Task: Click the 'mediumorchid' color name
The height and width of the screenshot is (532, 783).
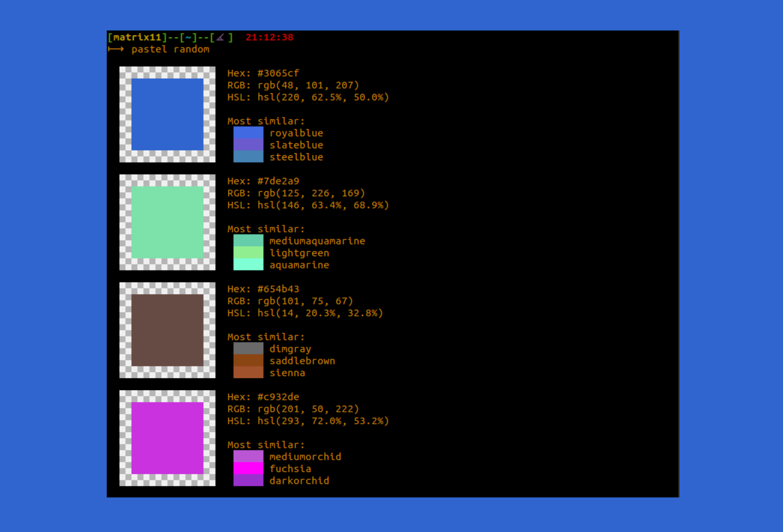Action: [305, 457]
